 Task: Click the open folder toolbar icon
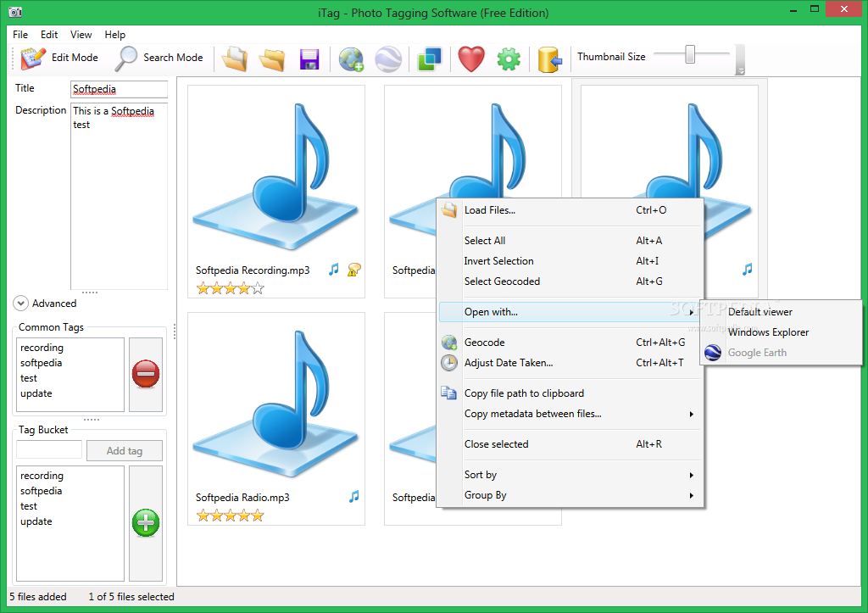click(272, 59)
